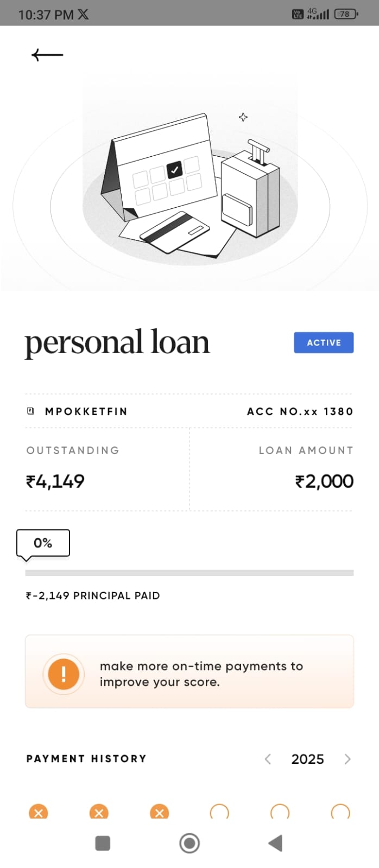The width and height of the screenshot is (379, 868).
Task: Tap the 2025 year selector
Action: click(307, 759)
